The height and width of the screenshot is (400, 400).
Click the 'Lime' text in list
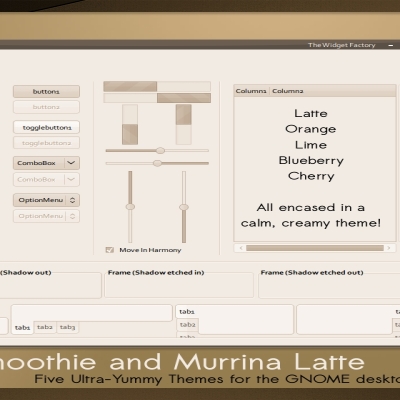(x=311, y=145)
